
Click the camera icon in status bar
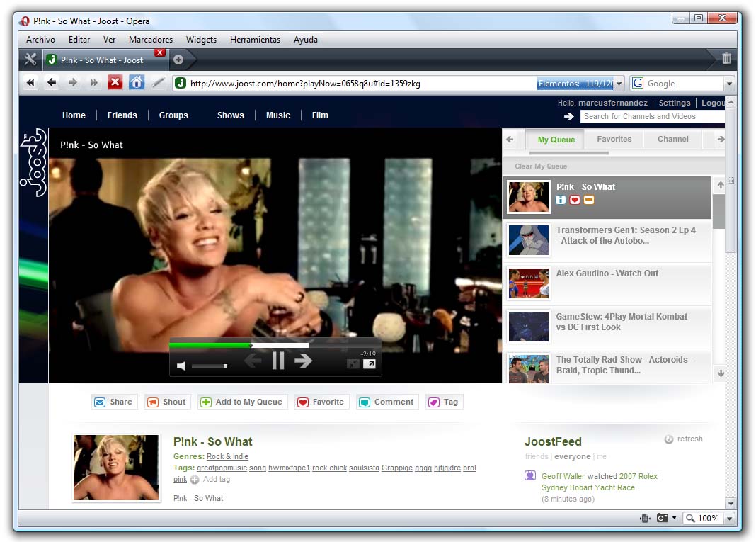[x=663, y=518]
